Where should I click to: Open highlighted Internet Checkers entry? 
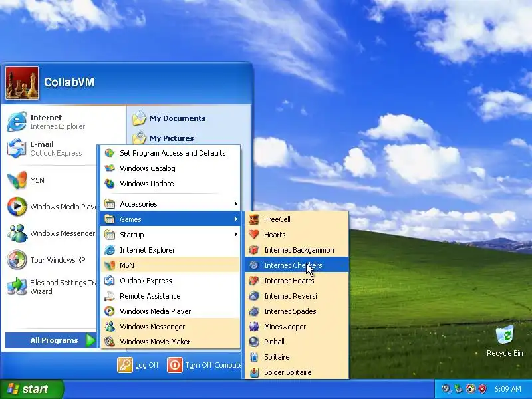[297, 265]
